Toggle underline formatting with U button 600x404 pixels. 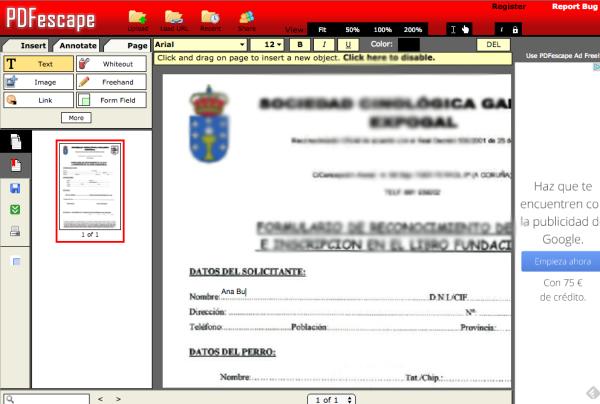pyautogui.click(x=348, y=45)
